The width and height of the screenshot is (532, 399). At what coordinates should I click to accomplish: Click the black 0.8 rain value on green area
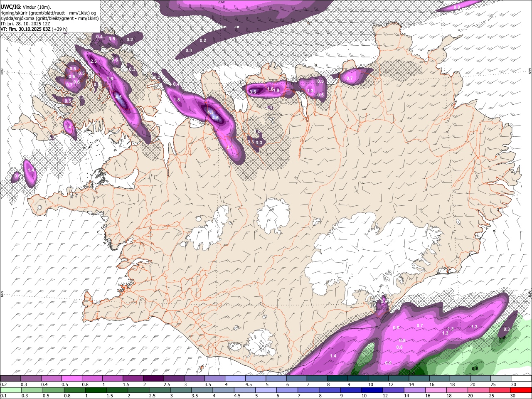click(x=475, y=369)
